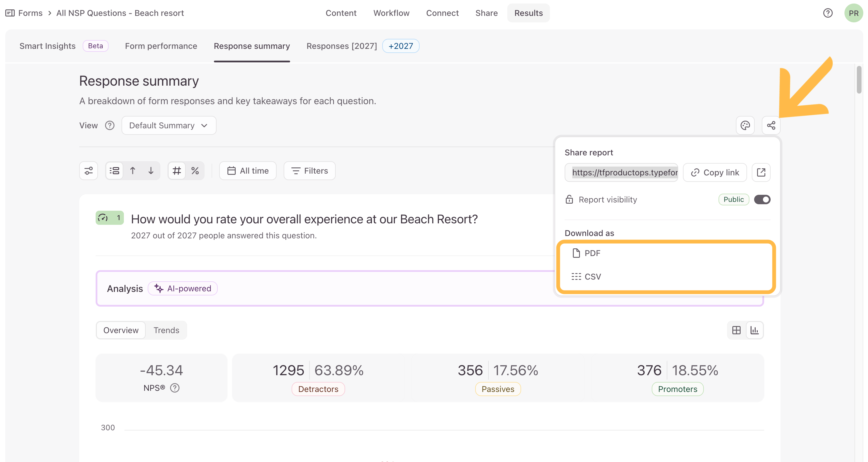Screen dimensions: 868x462
Task: Click the customize settings sliders icon
Action: [x=89, y=171]
